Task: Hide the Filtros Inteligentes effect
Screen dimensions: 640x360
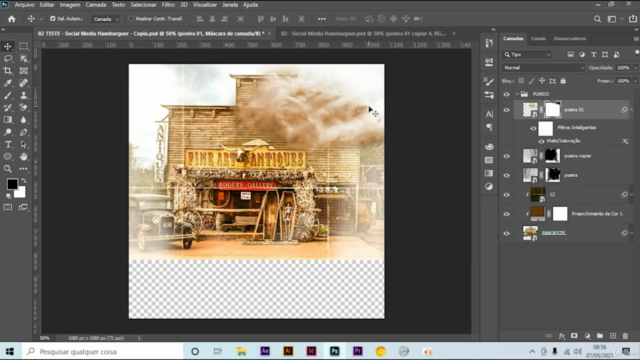Action: tap(533, 128)
